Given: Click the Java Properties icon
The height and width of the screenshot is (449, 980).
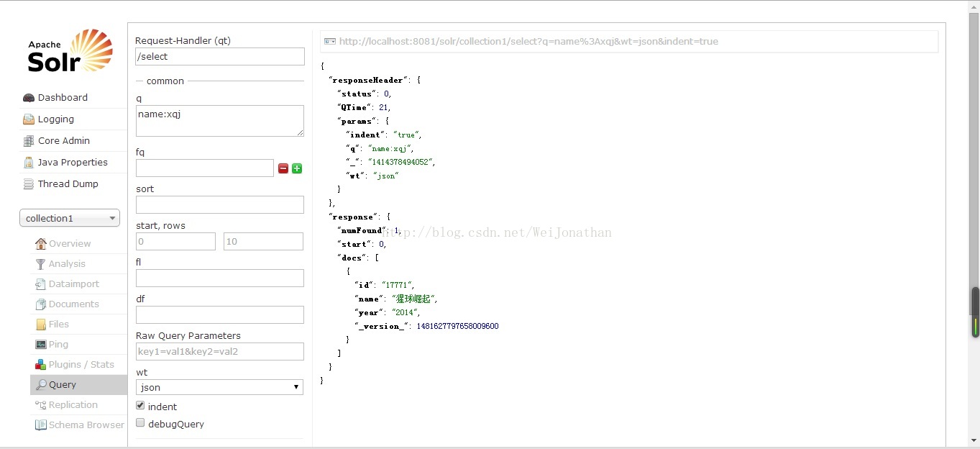Looking at the screenshot, I should pos(29,163).
